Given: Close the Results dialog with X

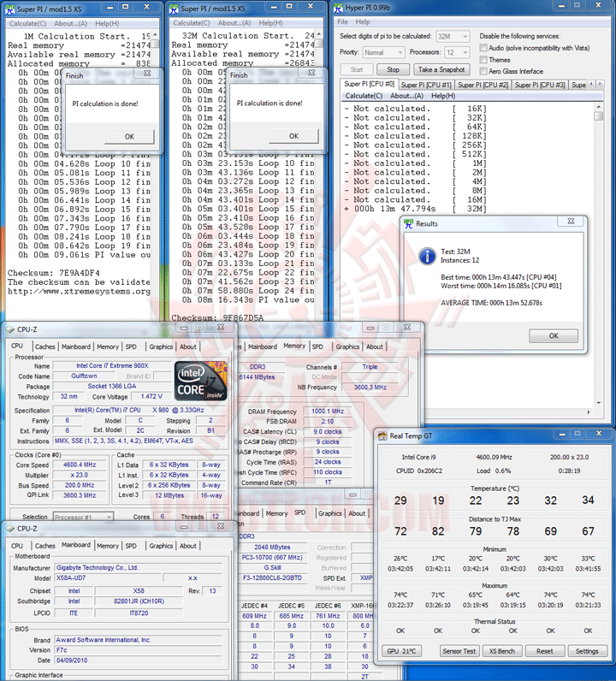Looking at the screenshot, I should tap(571, 221).
